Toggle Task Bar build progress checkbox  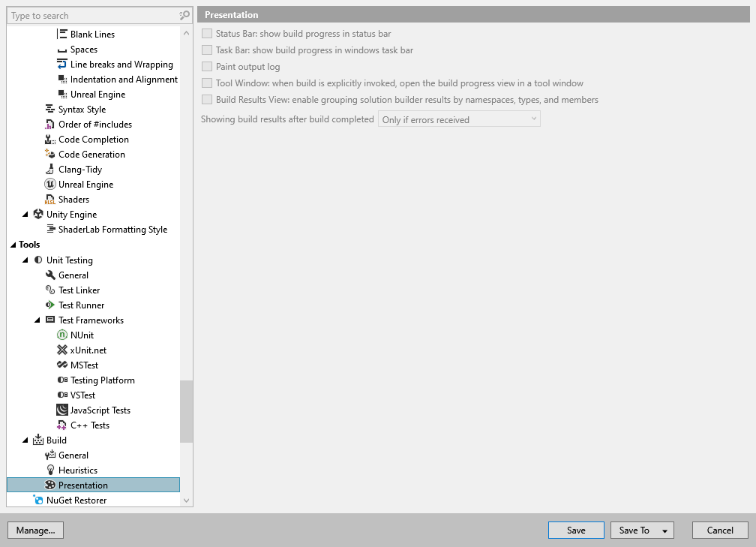207,50
